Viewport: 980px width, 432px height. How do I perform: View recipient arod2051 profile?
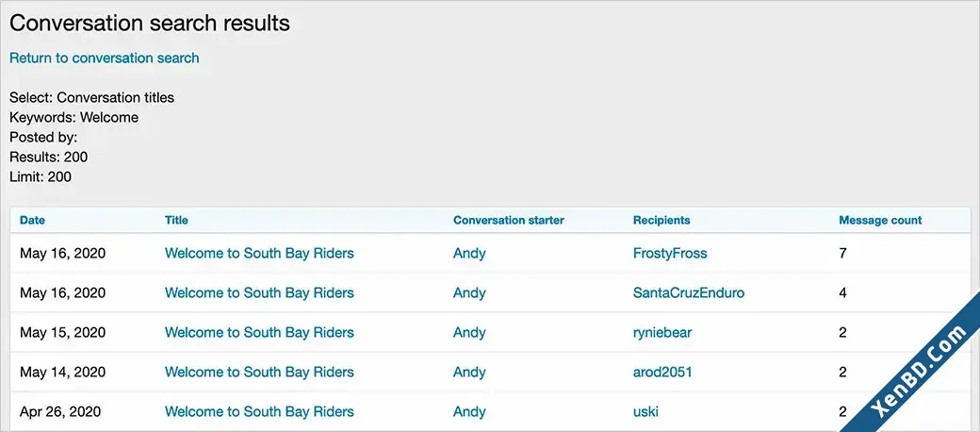662,372
